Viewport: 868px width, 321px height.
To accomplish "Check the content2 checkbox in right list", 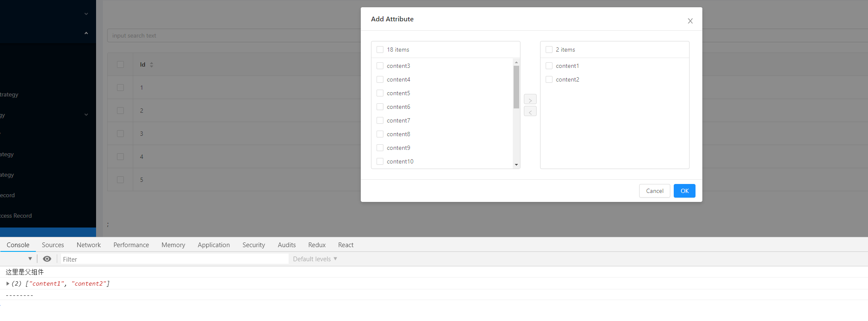I will point(549,79).
